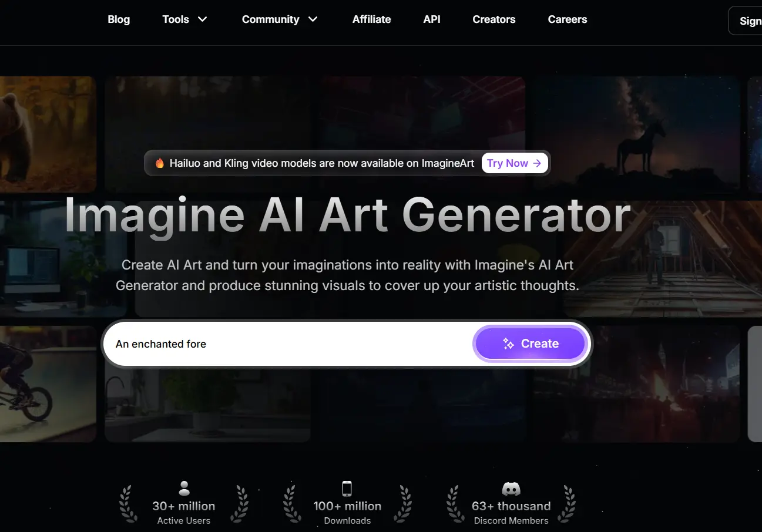Viewport: 762px width, 532px height.
Task: Go to the API page
Action: 432,19
